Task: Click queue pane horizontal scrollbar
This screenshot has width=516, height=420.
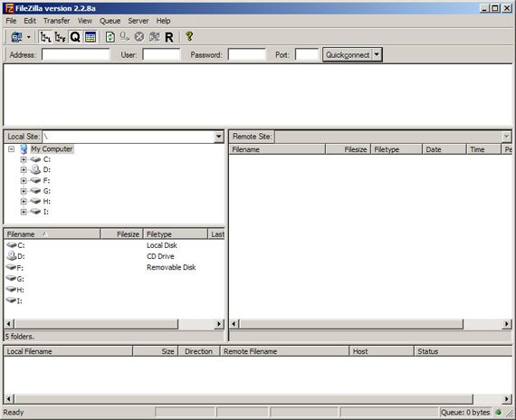Action: (x=244, y=399)
